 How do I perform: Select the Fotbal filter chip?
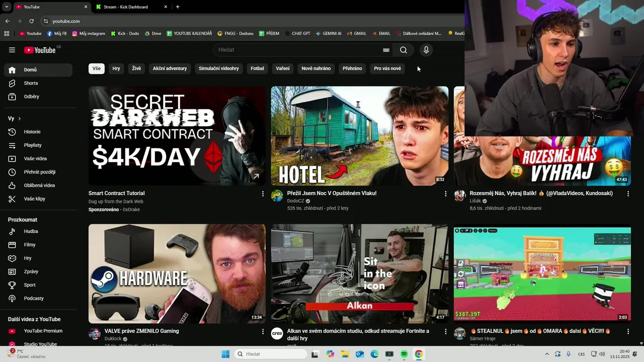pyautogui.click(x=257, y=68)
